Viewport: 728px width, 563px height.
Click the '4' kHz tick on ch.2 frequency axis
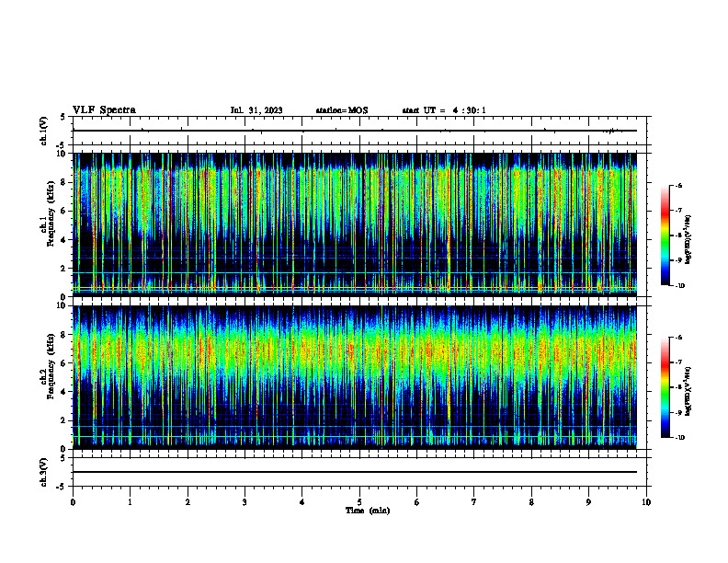pos(65,392)
